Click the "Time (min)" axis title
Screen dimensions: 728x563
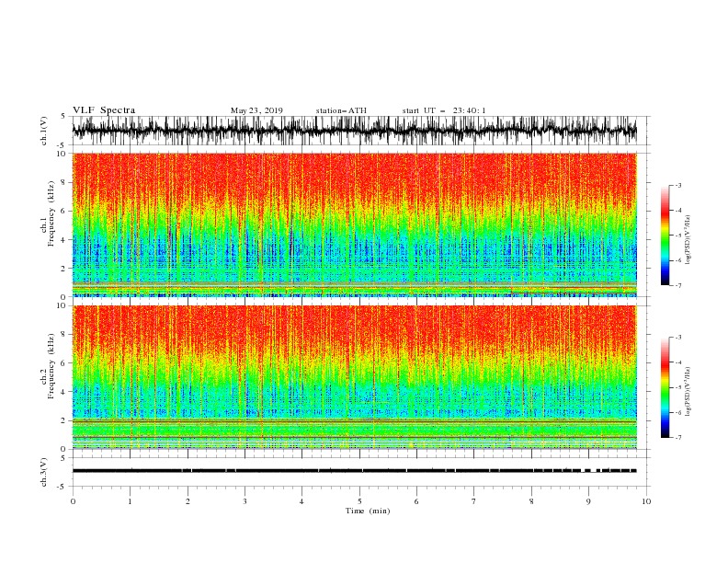pos(368,511)
